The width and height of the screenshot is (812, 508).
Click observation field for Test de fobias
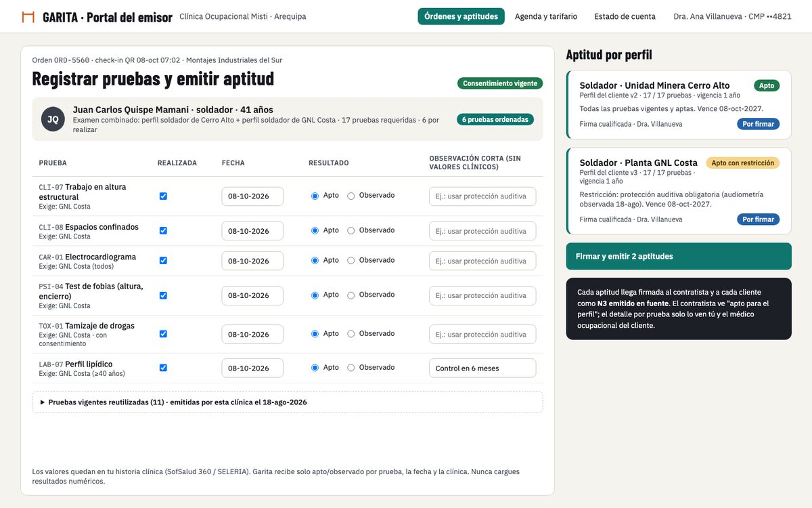pos(482,295)
